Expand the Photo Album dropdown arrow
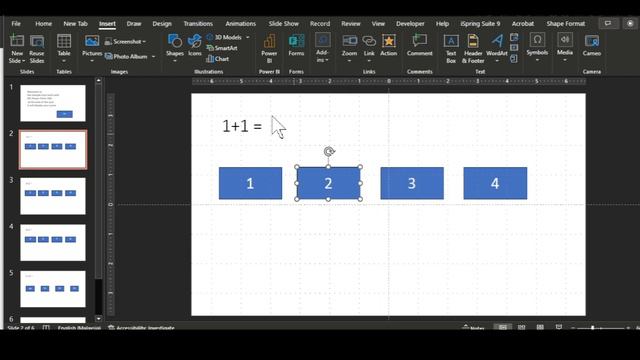This screenshot has height=360, width=640. click(153, 56)
